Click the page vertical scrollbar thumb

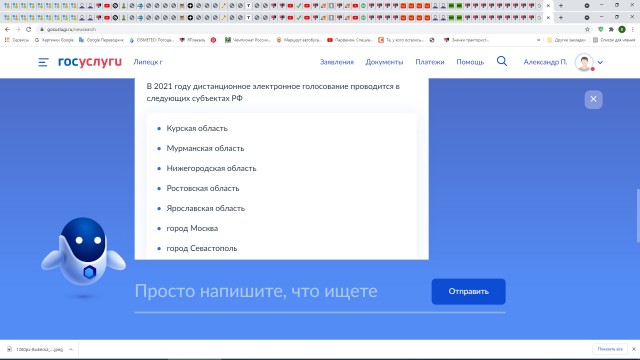(x=638, y=215)
